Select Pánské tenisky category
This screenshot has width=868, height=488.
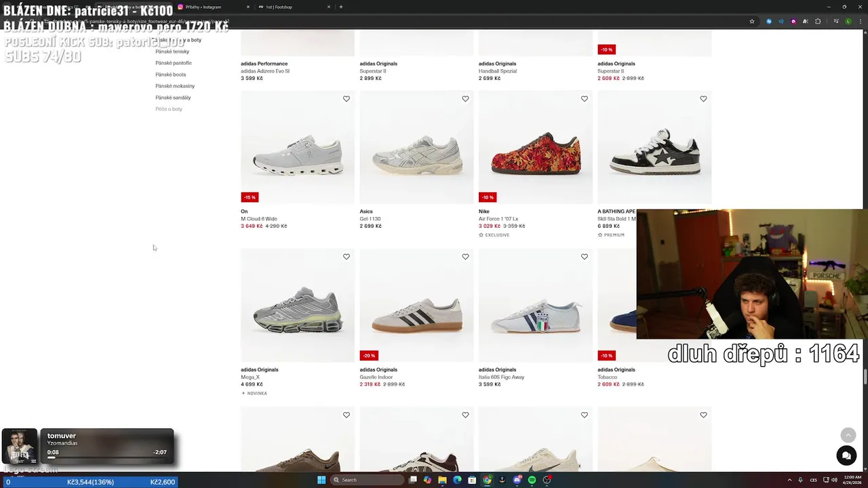(172, 52)
